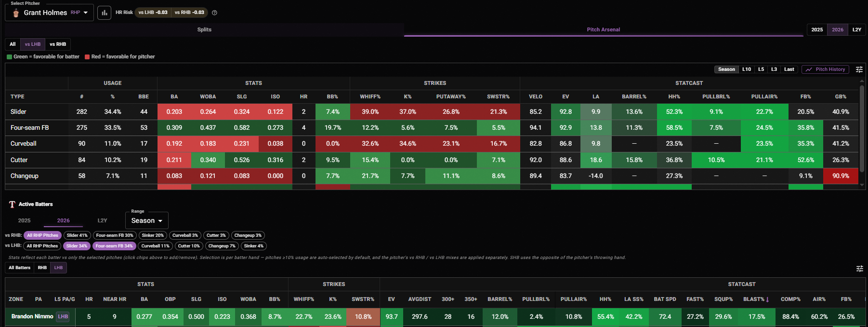Click the Texas Rangers team logo icon
The image size is (868, 327).
[12, 204]
